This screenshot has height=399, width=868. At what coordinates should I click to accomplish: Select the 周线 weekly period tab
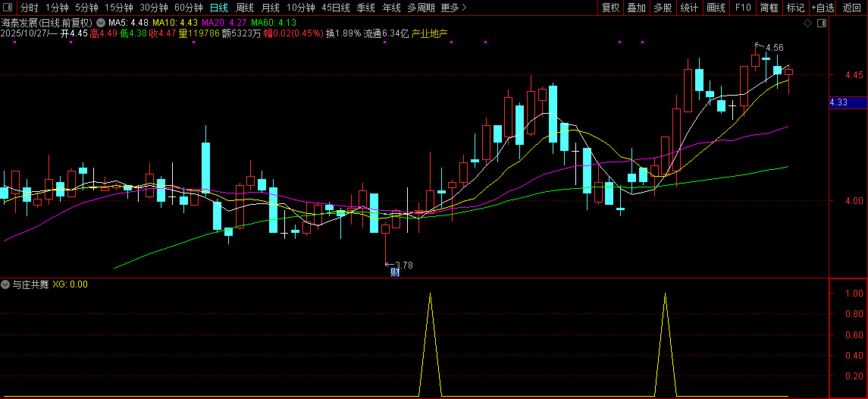pyautogui.click(x=245, y=8)
